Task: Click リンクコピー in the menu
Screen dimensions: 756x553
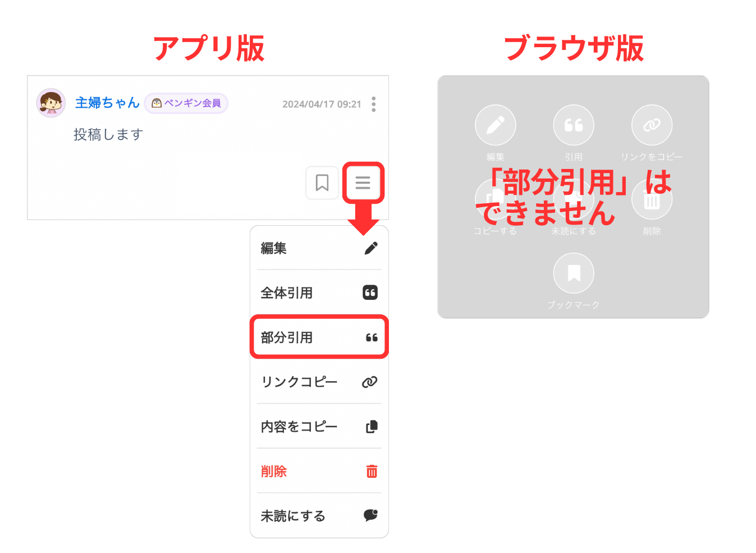Action: click(319, 382)
